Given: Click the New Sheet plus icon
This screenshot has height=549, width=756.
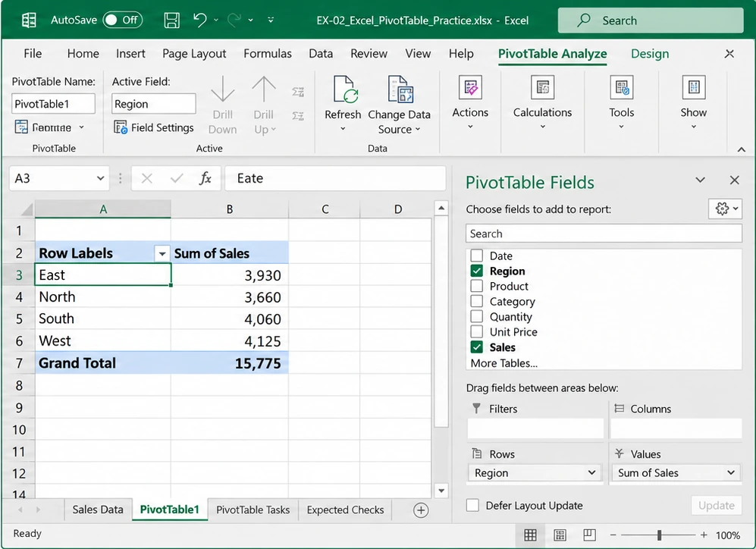Looking at the screenshot, I should tap(421, 510).
